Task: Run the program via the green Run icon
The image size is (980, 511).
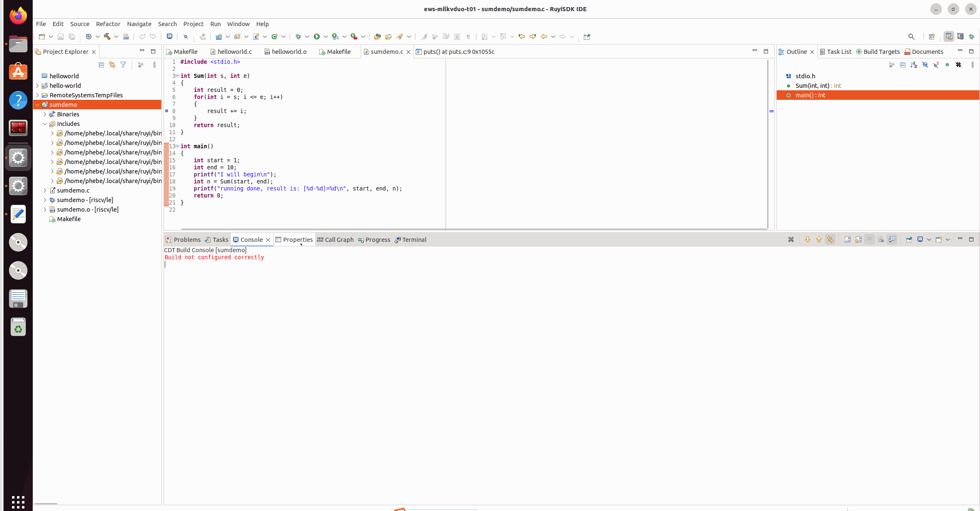Action: click(316, 36)
